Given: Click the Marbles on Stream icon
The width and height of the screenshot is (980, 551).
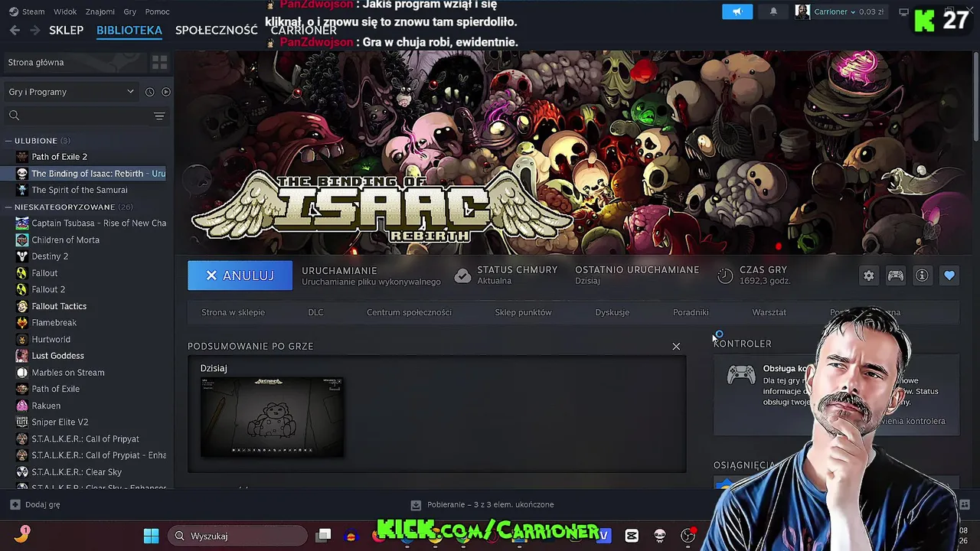Looking at the screenshot, I should (22, 373).
